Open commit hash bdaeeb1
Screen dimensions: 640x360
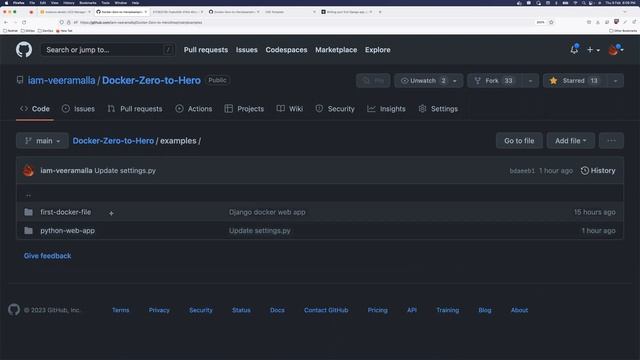click(x=522, y=171)
